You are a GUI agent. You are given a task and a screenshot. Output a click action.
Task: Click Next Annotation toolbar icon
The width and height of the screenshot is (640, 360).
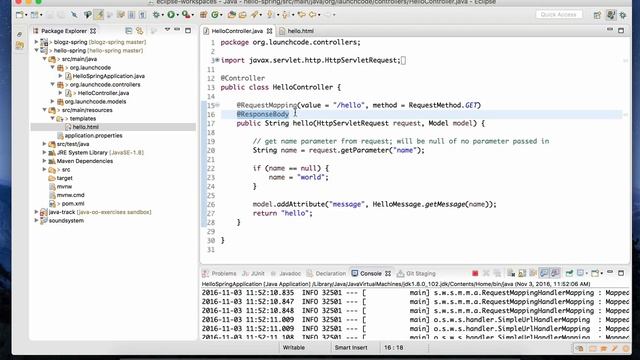point(270,15)
